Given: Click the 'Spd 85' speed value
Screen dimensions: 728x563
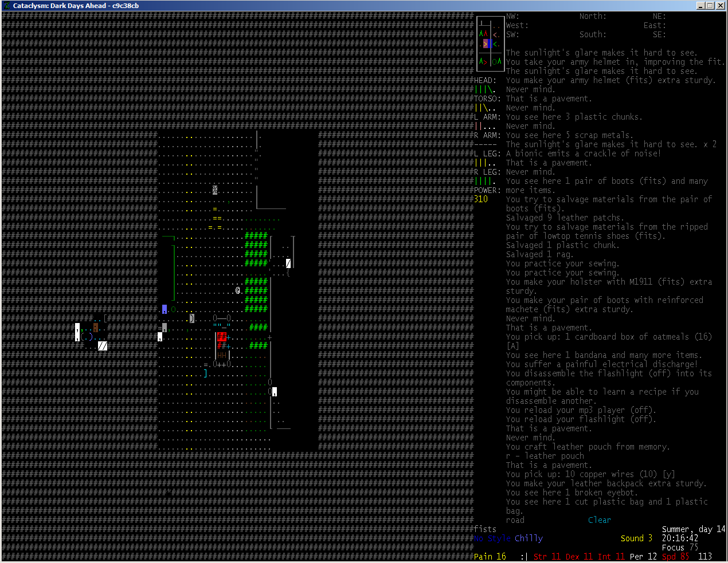Looking at the screenshot, I should click(676, 557).
